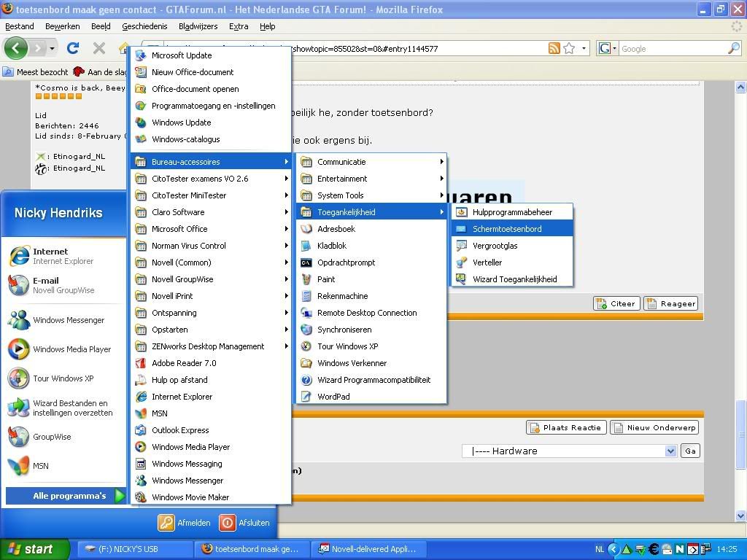
Task: Open Wizard Toegankelijkheid
Action: 512,279
